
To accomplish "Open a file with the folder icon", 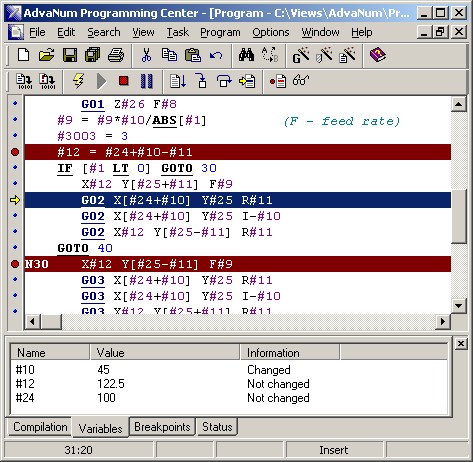I will 46,55.
